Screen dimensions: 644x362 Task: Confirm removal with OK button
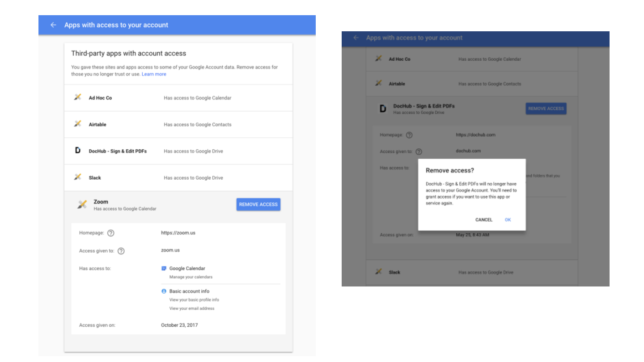508,220
